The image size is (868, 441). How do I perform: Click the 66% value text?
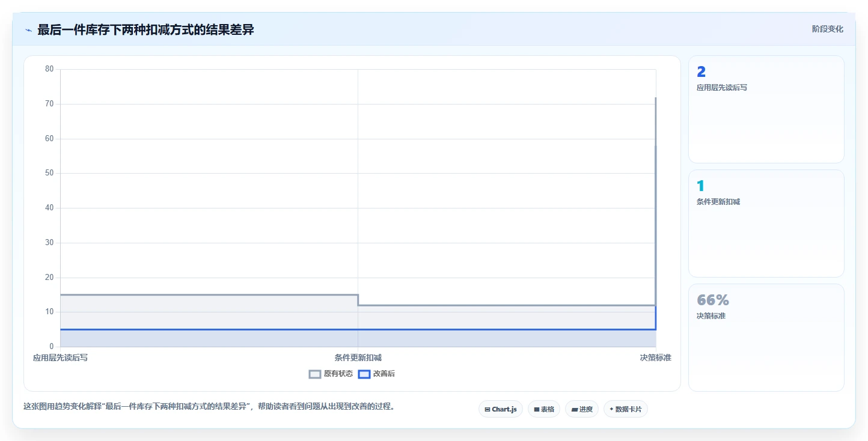pos(713,300)
